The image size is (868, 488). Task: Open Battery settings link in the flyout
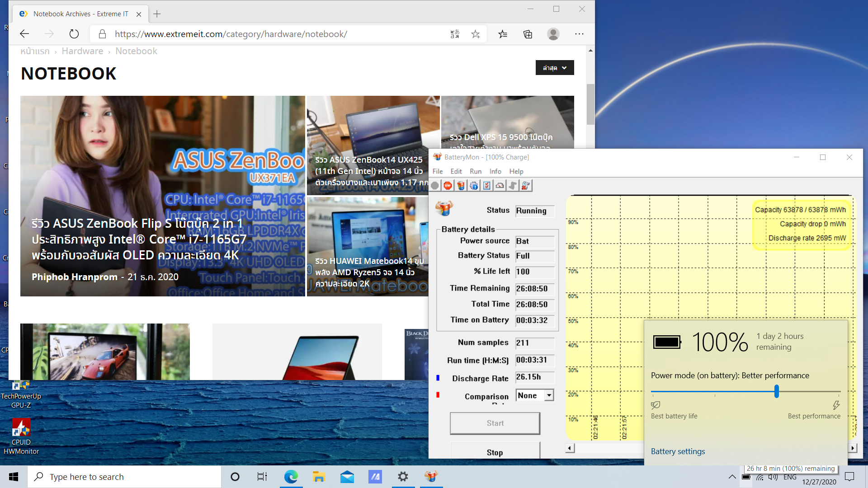tap(678, 451)
